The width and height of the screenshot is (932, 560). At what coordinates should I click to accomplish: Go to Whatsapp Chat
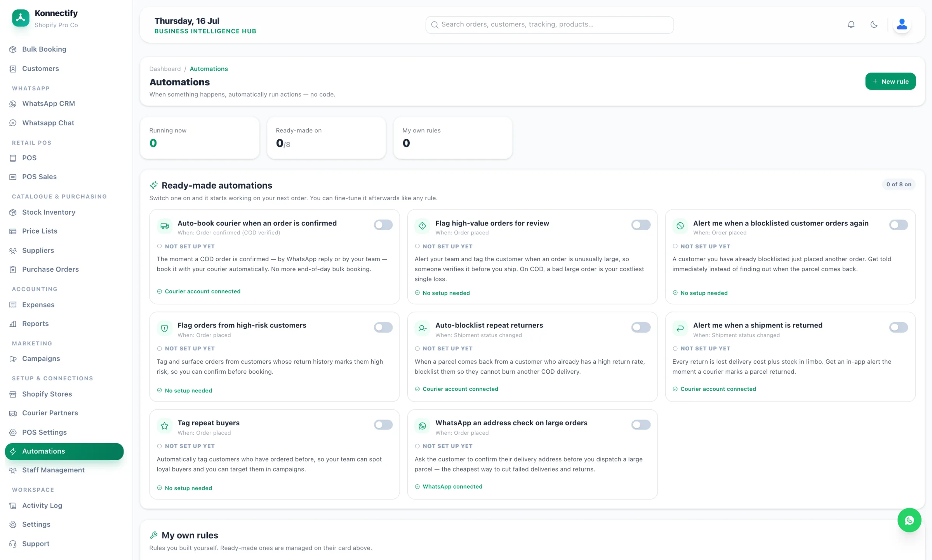(x=64, y=123)
